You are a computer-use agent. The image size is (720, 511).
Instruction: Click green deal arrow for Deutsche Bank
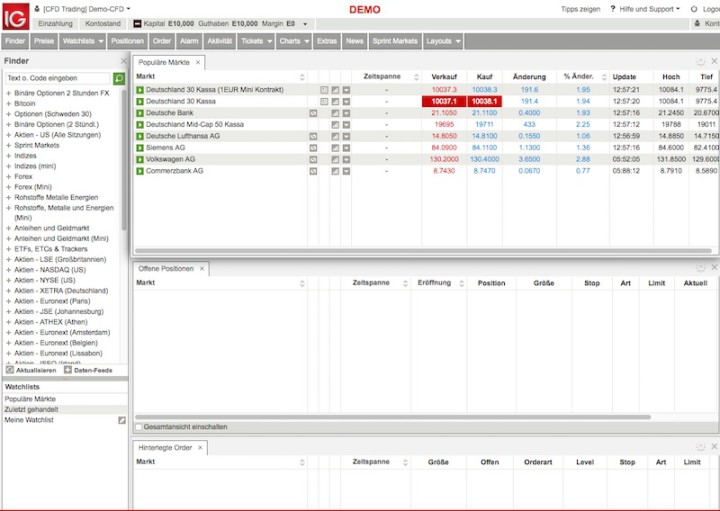[140, 113]
